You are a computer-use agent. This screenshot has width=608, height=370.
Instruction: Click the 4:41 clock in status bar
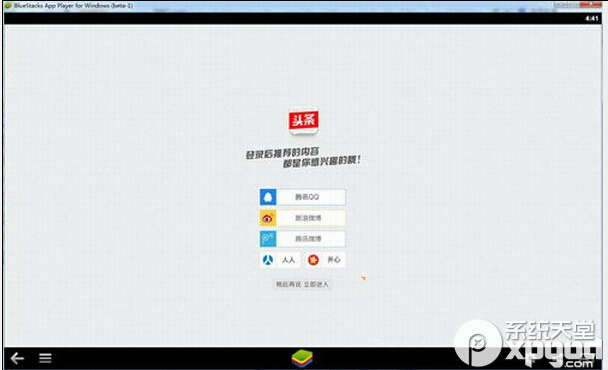592,18
